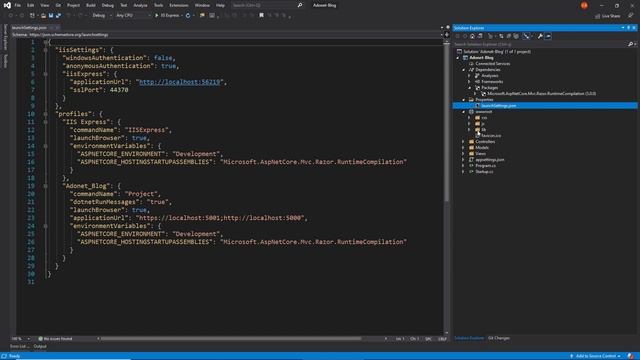This screenshot has height=360, width=640.
Task: Start debugging with IIS Express
Action: [x=168, y=16]
